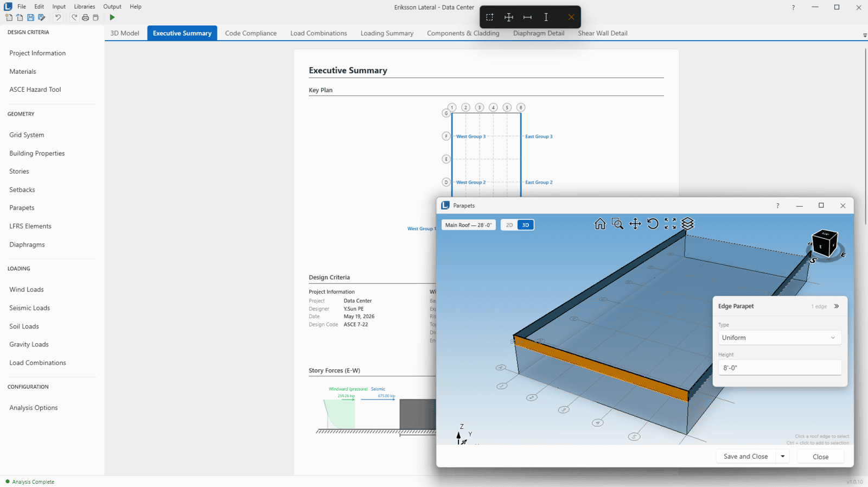Open the Input menu

click(x=59, y=7)
